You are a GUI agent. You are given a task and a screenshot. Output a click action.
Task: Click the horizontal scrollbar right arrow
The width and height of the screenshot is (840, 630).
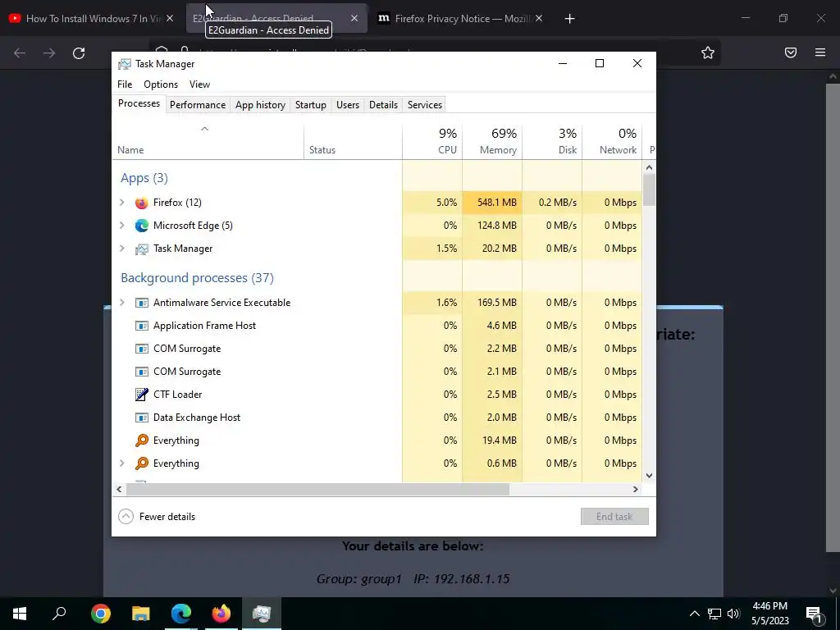(636, 489)
